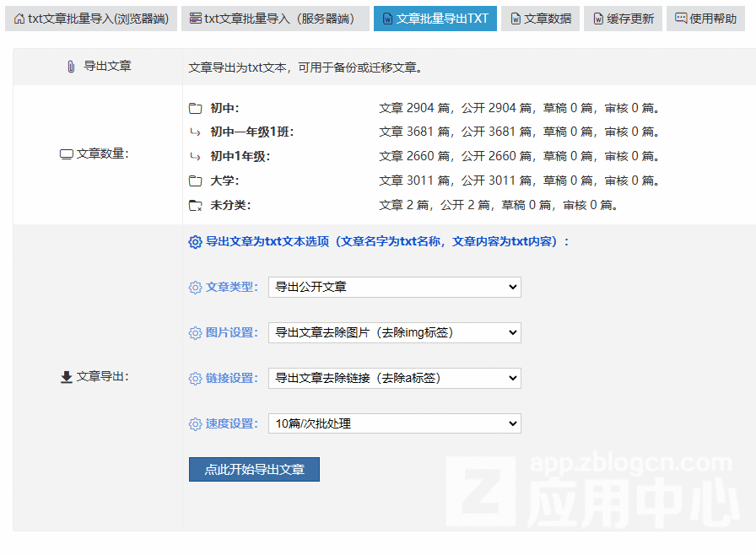Expand the 链接设置 dropdown
Viewport: 756px width, 555px height.
pos(394,378)
